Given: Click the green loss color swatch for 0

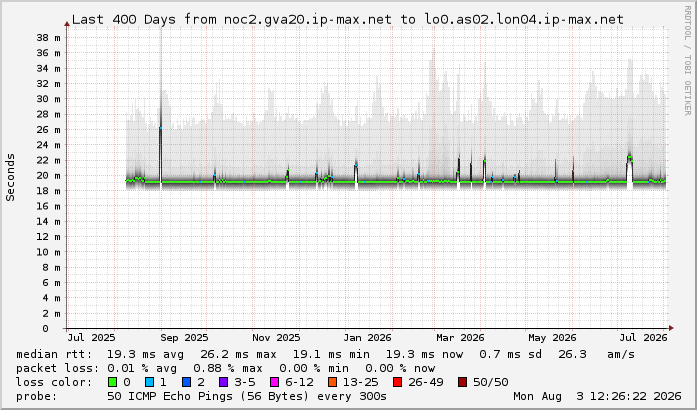Looking at the screenshot, I should (112, 382).
